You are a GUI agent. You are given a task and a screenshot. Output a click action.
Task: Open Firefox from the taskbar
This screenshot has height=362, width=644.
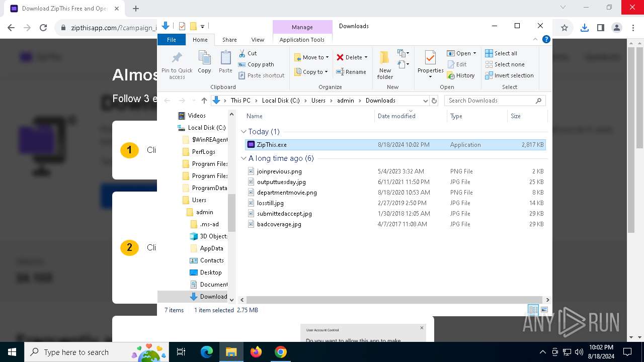point(256,352)
